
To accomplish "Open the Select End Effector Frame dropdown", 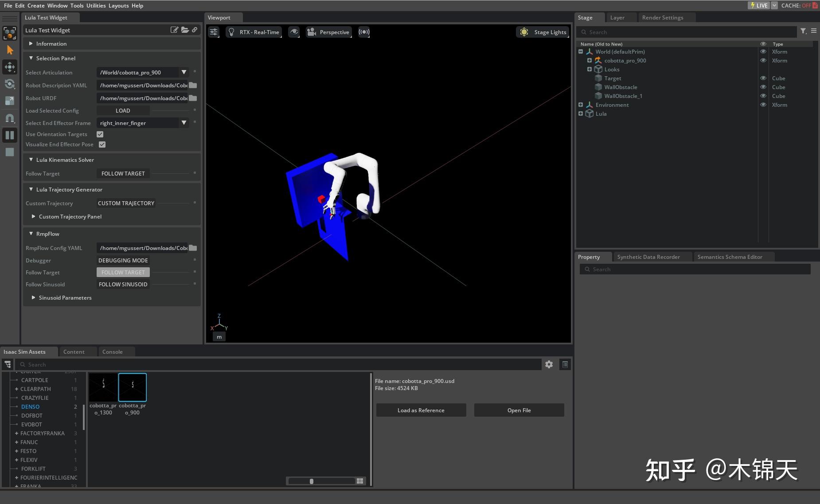I will [x=184, y=123].
